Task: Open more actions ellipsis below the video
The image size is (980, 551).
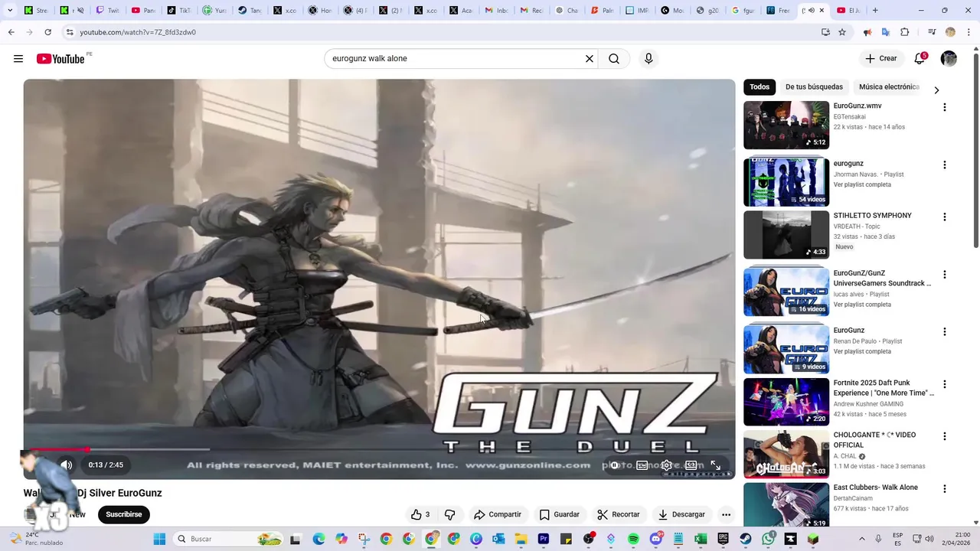Action: click(726, 514)
